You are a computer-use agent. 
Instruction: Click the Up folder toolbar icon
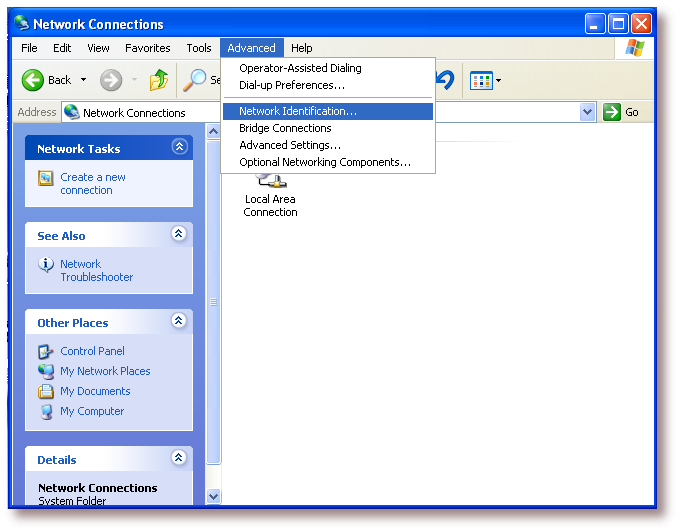pyautogui.click(x=158, y=80)
